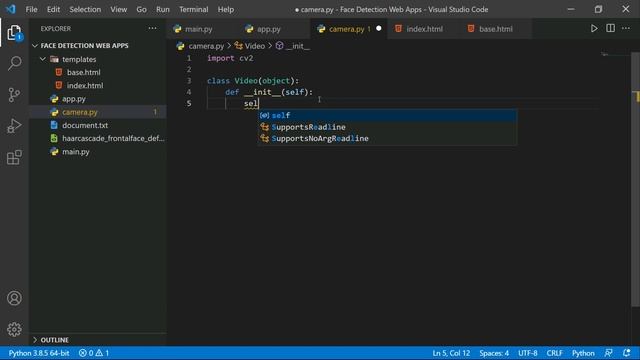Click the self variable icon in suggestions
The width and height of the screenshot is (640, 360).
(264, 116)
